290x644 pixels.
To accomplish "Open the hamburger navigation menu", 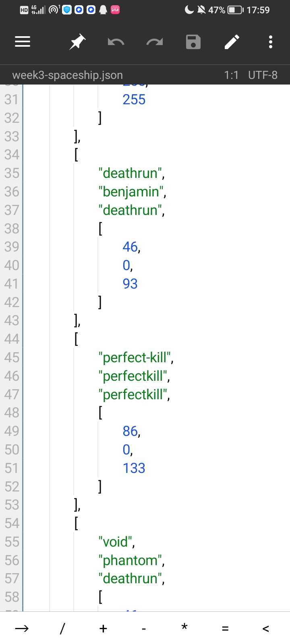I will pos(23,42).
